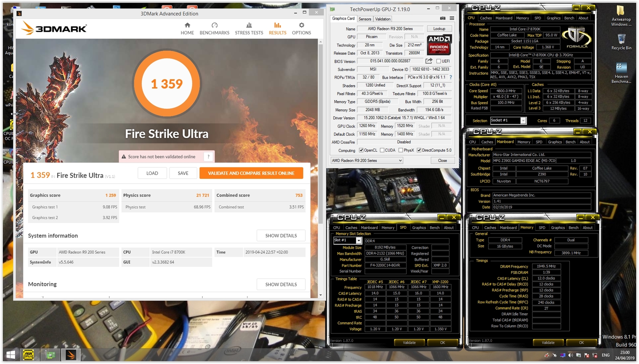Image resolution: width=639 pixels, height=364 pixels.
Task: Click the question mark beside validation warning
Action: click(x=208, y=157)
